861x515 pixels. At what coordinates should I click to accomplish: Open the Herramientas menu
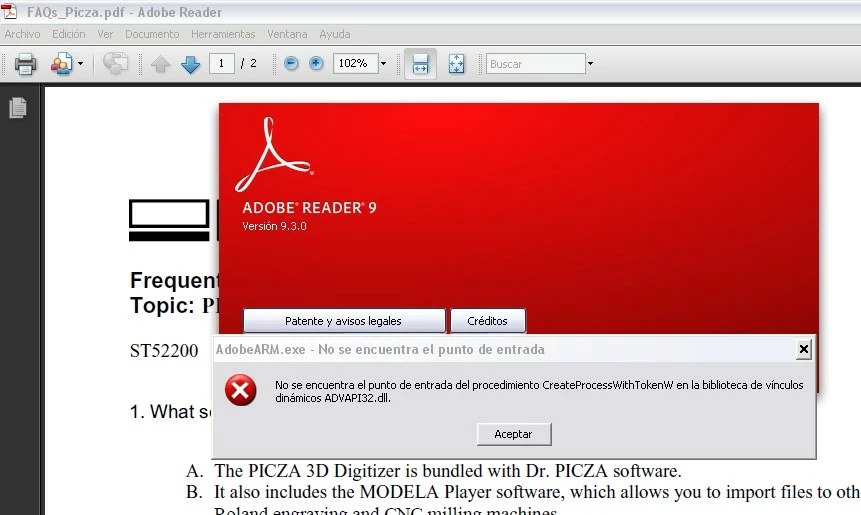coord(223,34)
